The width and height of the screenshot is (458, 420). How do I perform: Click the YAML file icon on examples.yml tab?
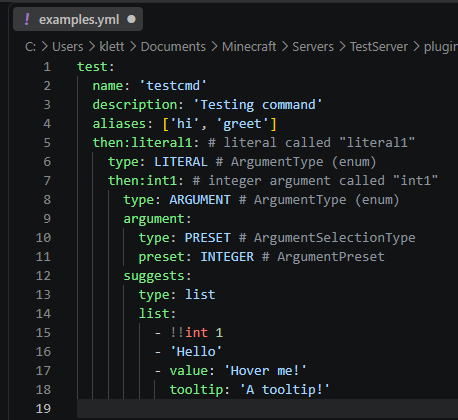(x=27, y=19)
